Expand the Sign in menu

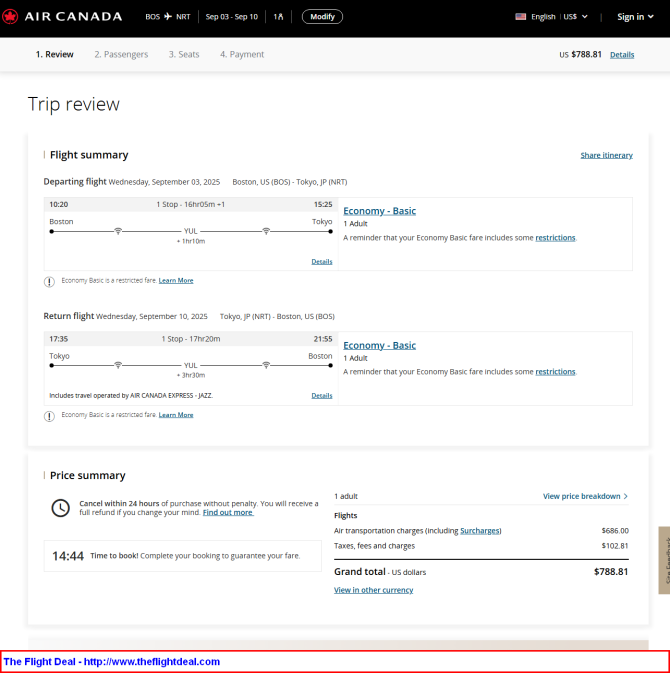pos(635,17)
